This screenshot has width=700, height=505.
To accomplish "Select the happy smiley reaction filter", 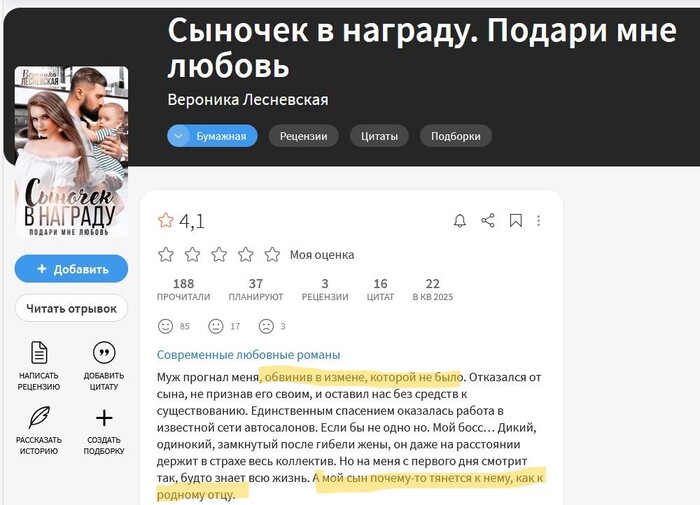I will pos(165,326).
